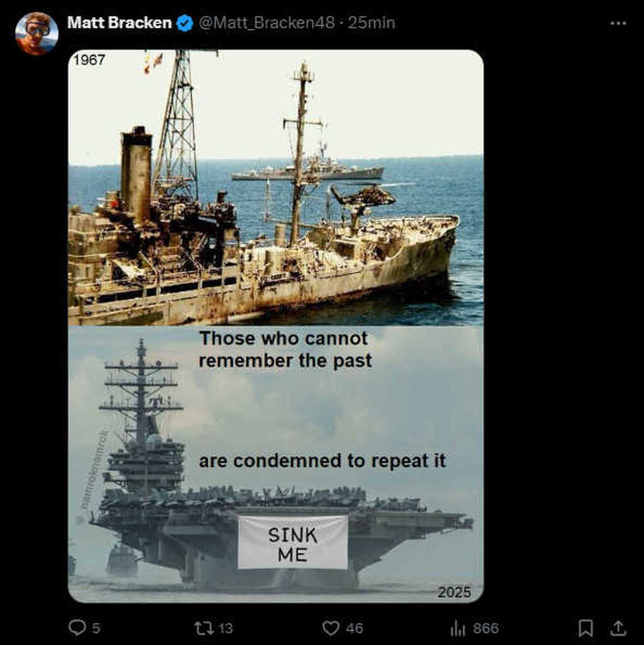
Task: Open the view analytics bar chart icon
Action: (457, 628)
